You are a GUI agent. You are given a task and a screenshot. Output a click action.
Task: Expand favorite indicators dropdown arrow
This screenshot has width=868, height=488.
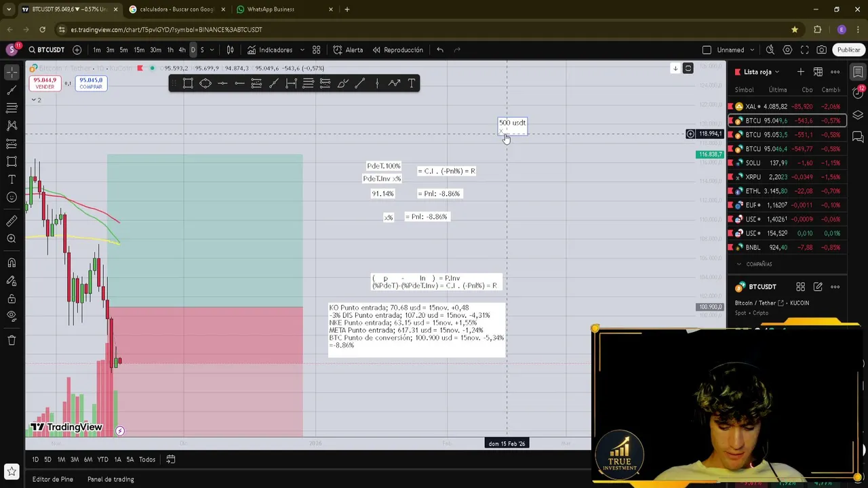pyautogui.click(x=302, y=49)
